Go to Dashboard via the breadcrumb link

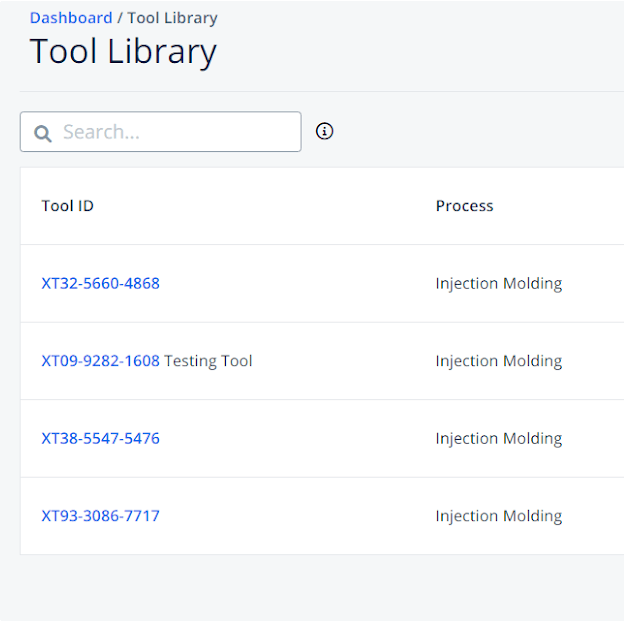click(71, 18)
